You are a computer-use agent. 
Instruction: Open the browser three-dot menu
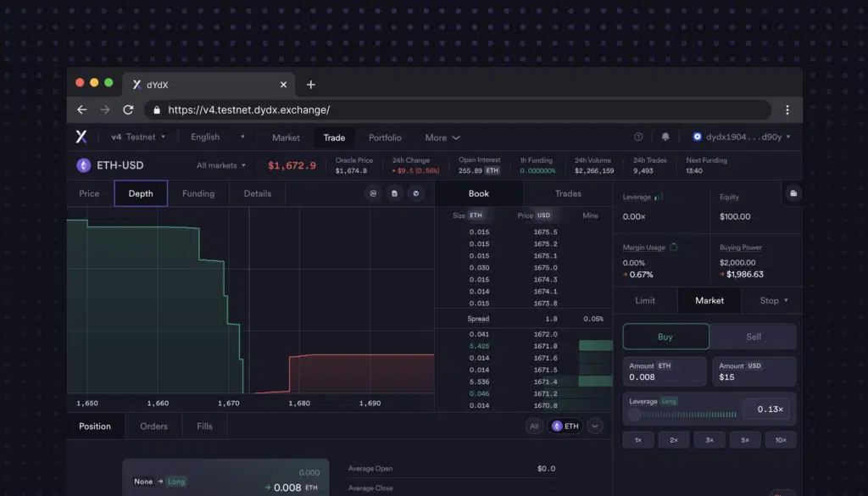pos(787,109)
